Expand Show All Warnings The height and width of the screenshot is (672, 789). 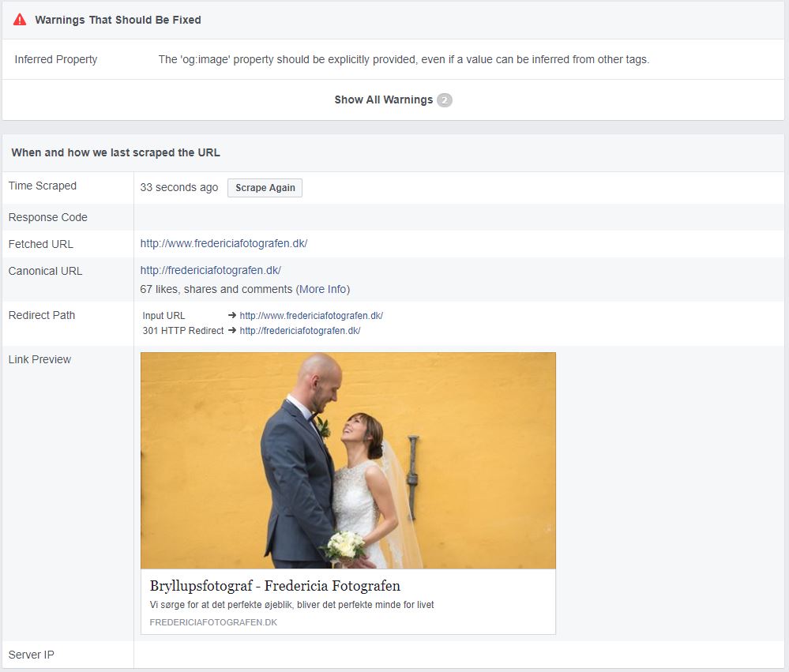(383, 99)
